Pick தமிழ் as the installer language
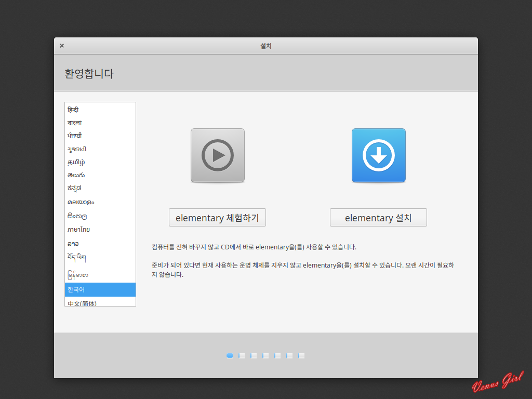Image resolution: width=532 pixels, height=399 pixels. point(100,162)
